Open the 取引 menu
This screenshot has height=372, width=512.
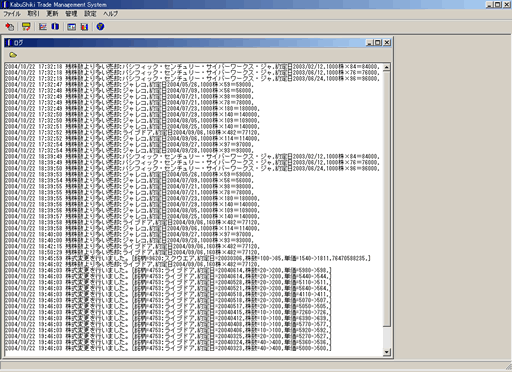(x=33, y=14)
